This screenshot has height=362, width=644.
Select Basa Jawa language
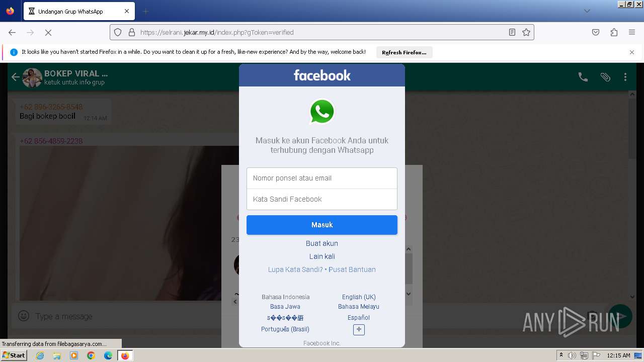285,306
